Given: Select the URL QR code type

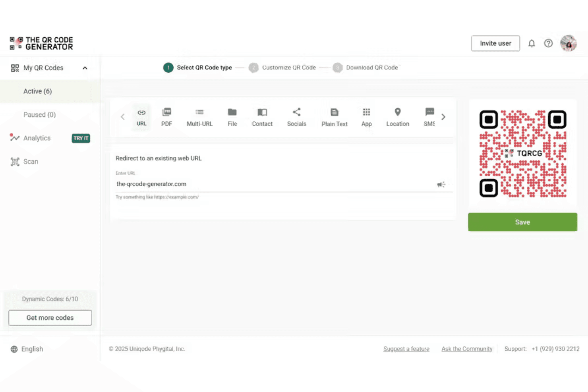Looking at the screenshot, I should [141, 117].
